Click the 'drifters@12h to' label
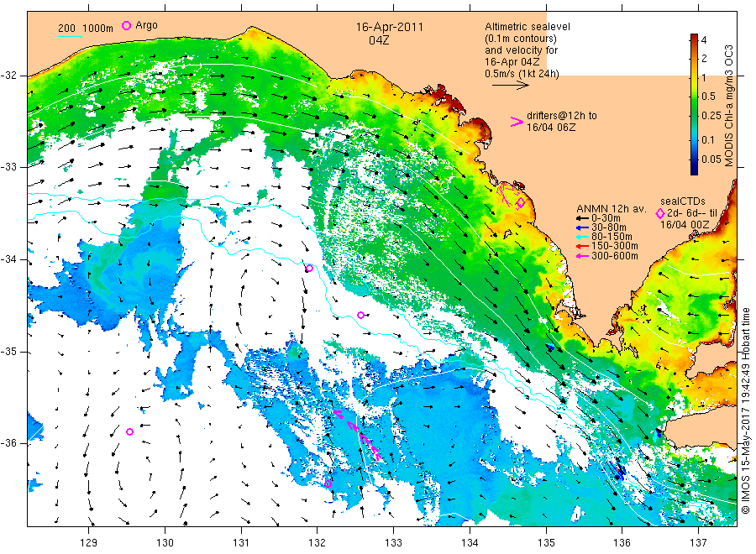 pos(562,116)
